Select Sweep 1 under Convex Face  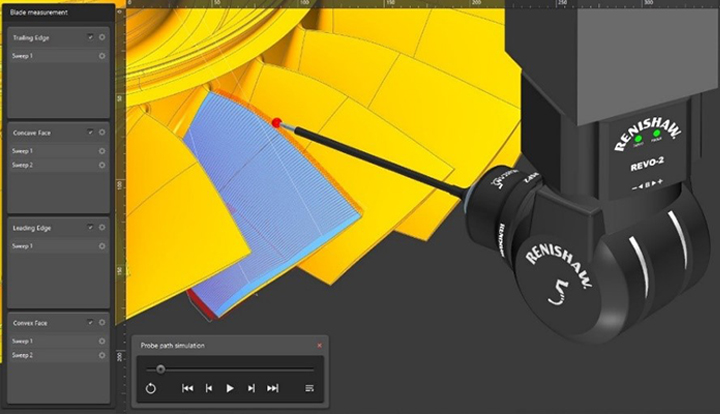(x=58, y=341)
